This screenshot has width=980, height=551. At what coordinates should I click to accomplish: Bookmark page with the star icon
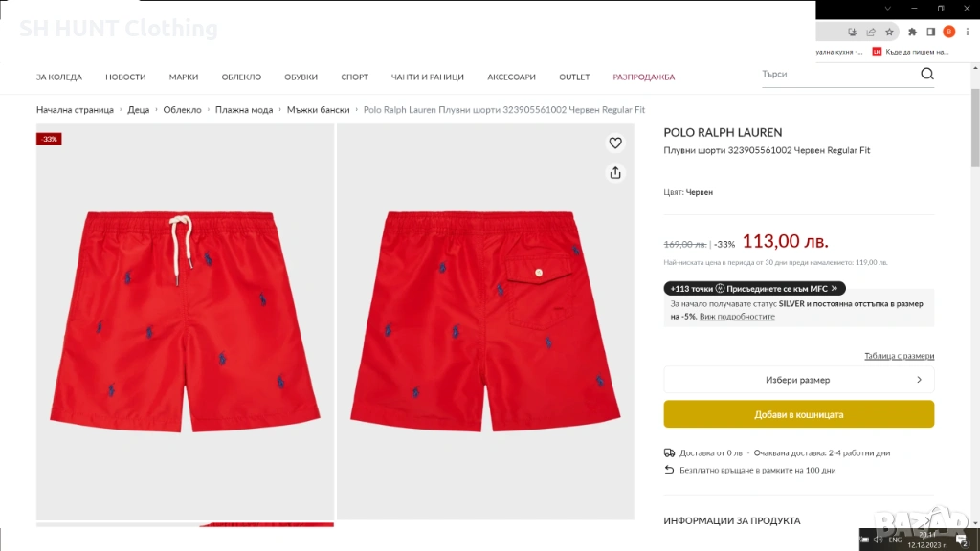pos(889,32)
